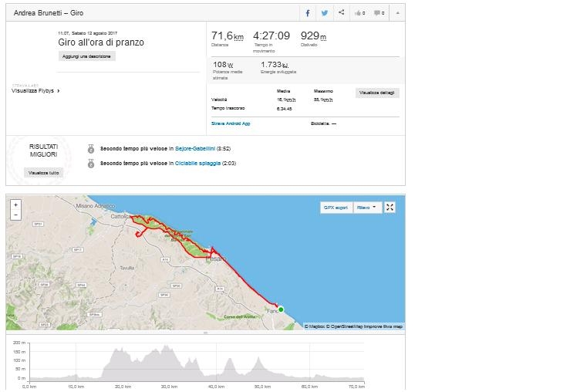This screenshot has width=570, height=392.
Task: Click the green start marker on map
Action: coord(281,309)
